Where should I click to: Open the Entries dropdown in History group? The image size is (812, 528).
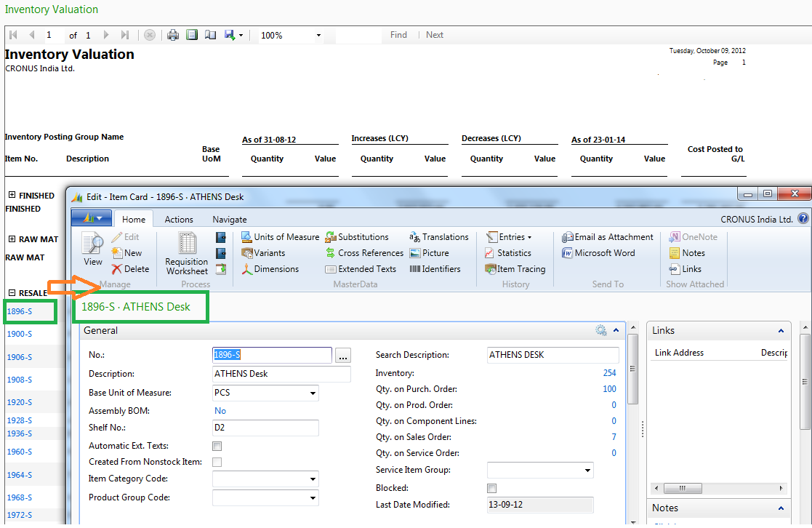click(x=509, y=237)
